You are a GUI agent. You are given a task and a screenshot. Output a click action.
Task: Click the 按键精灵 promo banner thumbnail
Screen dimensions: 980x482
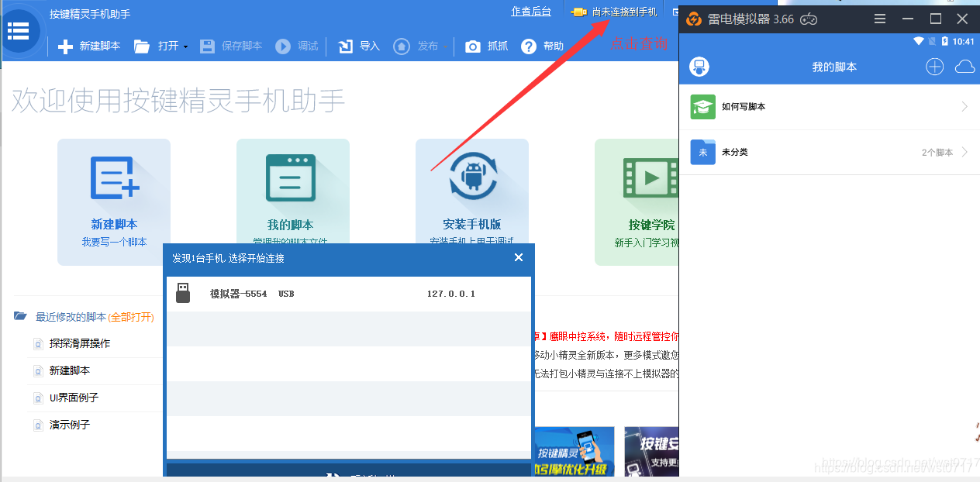(x=574, y=452)
